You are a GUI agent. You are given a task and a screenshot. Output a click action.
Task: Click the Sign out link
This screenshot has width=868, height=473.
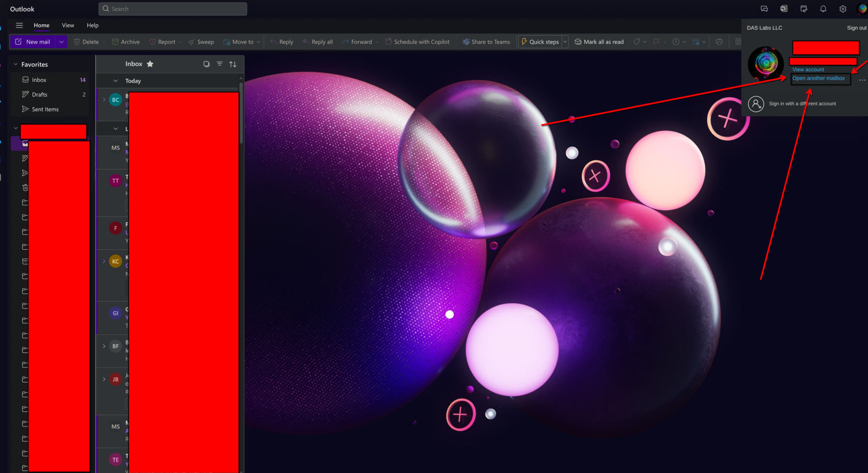[x=857, y=28]
